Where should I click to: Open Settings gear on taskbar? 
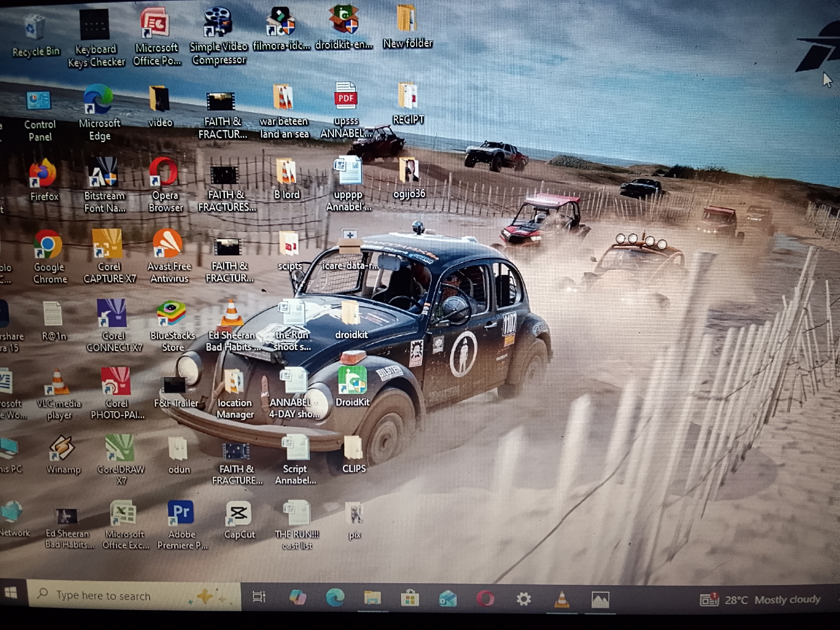pyautogui.click(x=523, y=599)
